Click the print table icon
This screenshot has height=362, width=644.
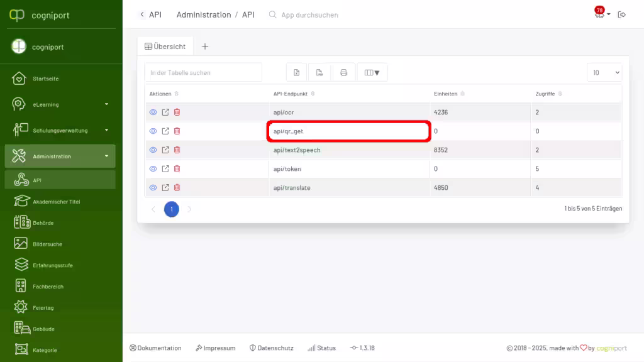point(343,73)
